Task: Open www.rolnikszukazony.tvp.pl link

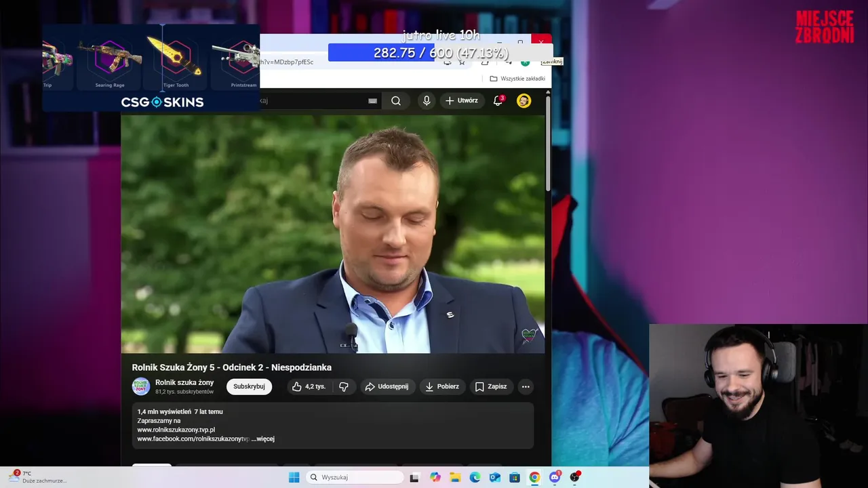Action: pyautogui.click(x=176, y=430)
